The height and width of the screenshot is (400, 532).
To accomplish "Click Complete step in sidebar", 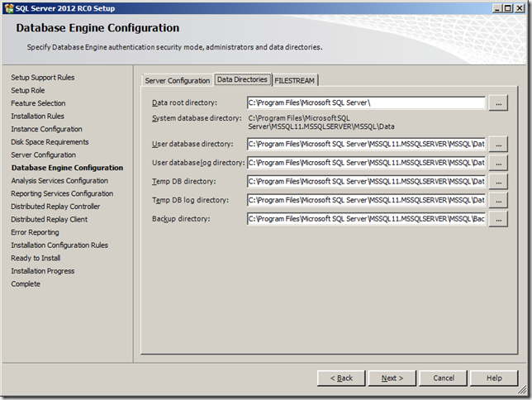I will point(26,283).
